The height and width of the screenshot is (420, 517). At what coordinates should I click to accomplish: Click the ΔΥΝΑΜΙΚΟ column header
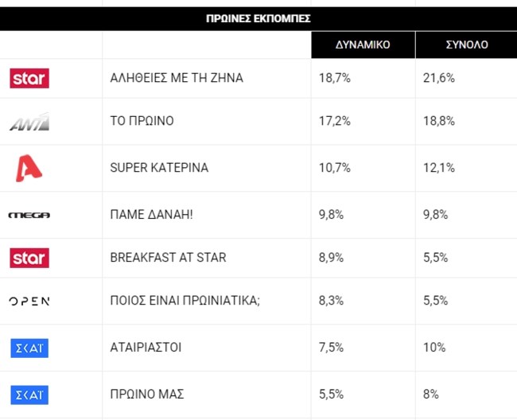point(362,45)
